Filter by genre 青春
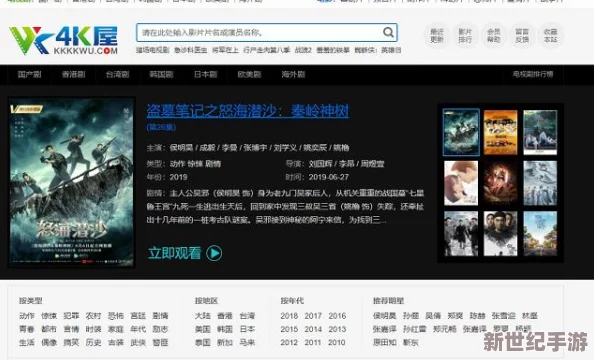594x360 pixels. tap(27, 329)
